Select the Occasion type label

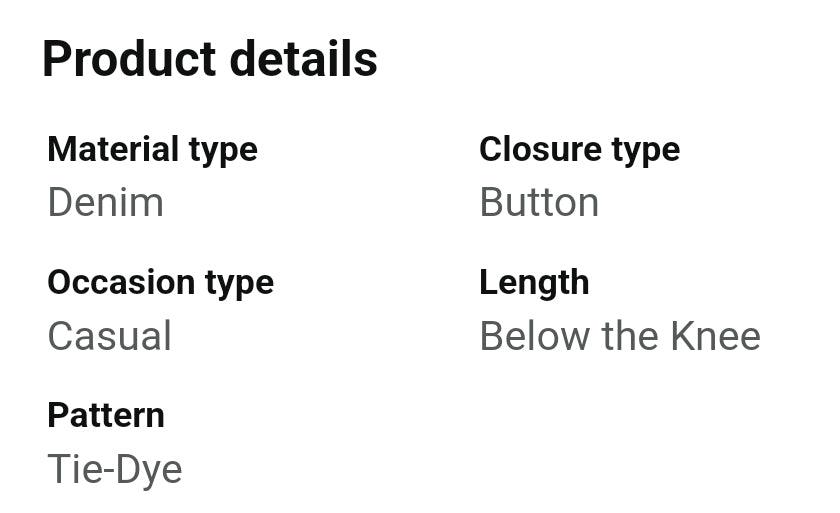tap(160, 283)
